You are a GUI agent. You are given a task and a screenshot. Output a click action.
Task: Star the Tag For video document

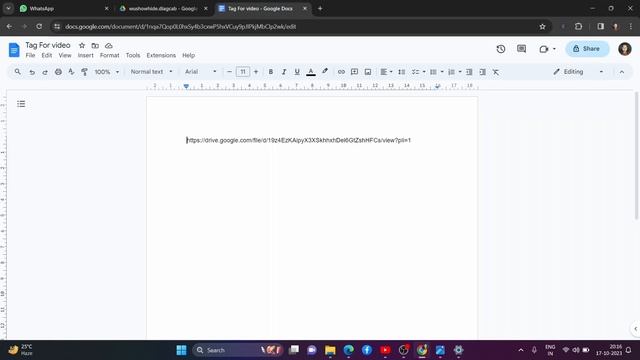pyautogui.click(x=82, y=45)
